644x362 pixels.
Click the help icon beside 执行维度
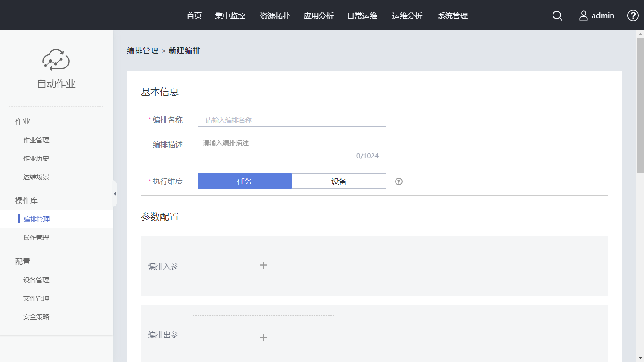[x=399, y=181]
